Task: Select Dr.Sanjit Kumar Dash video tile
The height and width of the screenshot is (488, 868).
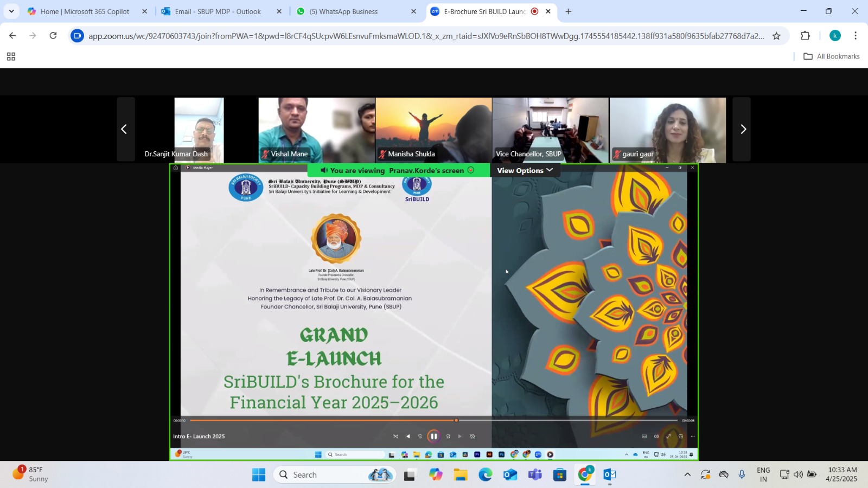Action: point(199,130)
